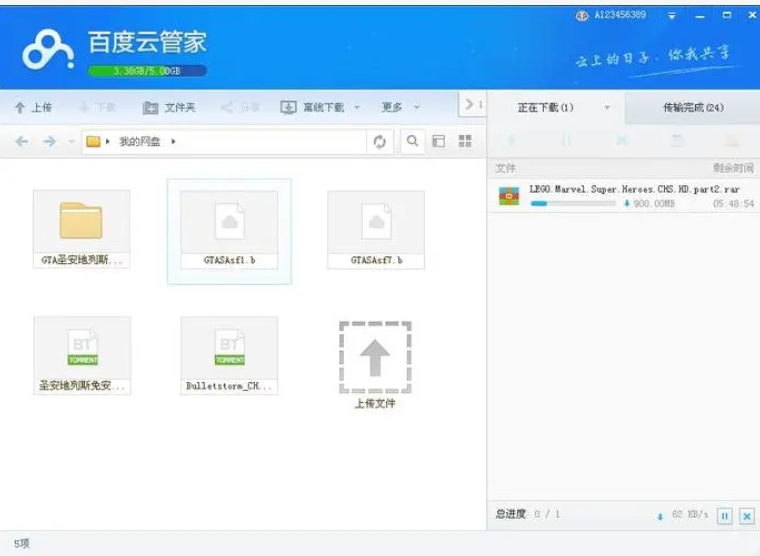The image size is (760, 556).
Task: Click the 上传文件 upload placeholder tile
Action: click(375, 358)
